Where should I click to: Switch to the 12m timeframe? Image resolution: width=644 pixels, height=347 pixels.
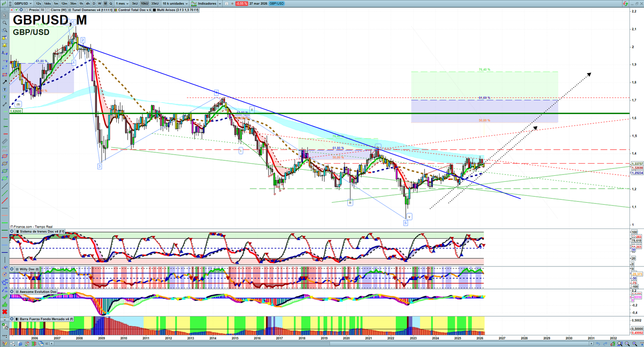pyautogui.click(x=64, y=4)
